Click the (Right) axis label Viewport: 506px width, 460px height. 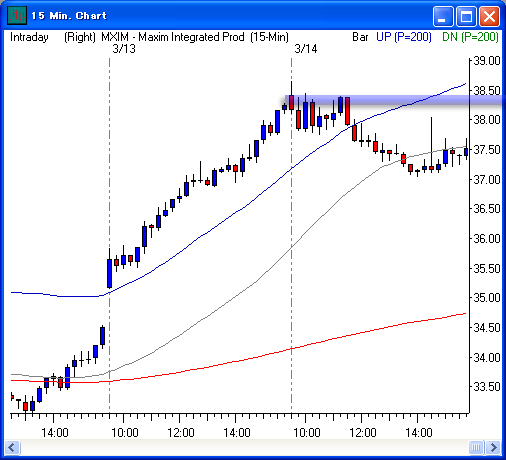point(80,37)
